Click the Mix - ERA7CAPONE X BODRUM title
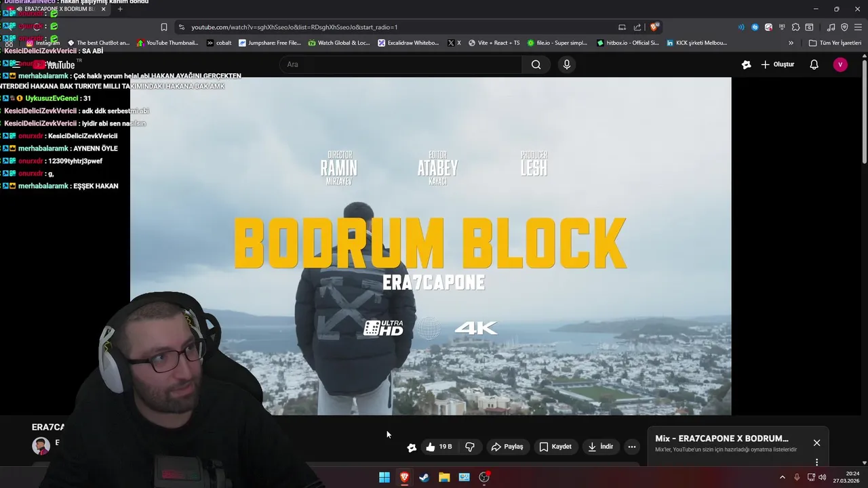Screen dimensions: 868x488 coord(722,439)
